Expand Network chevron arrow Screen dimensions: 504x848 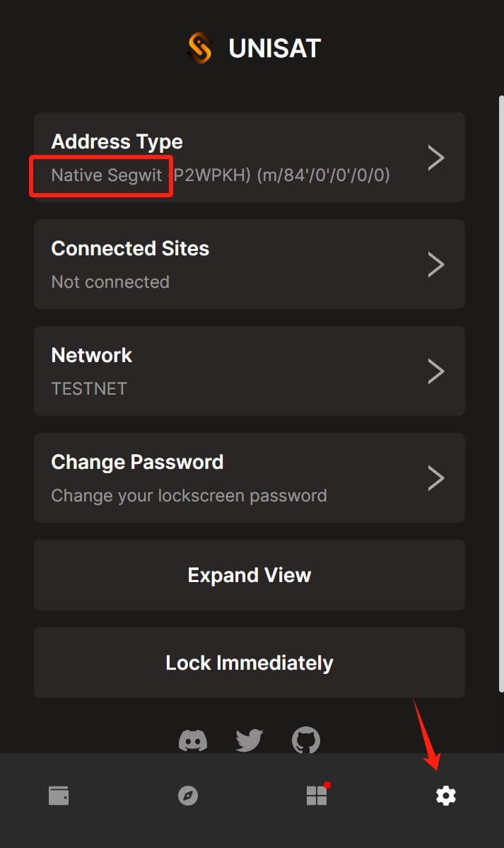point(436,371)
